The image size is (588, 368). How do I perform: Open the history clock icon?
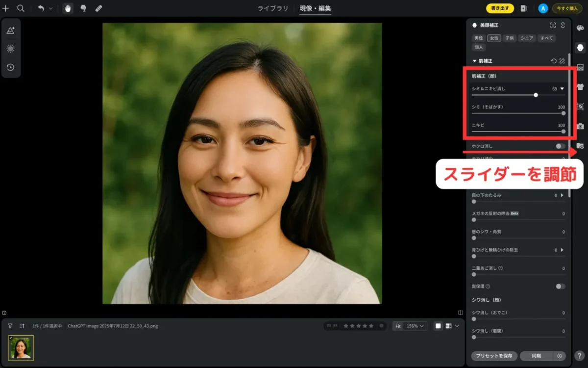click(x=10, y=67)
